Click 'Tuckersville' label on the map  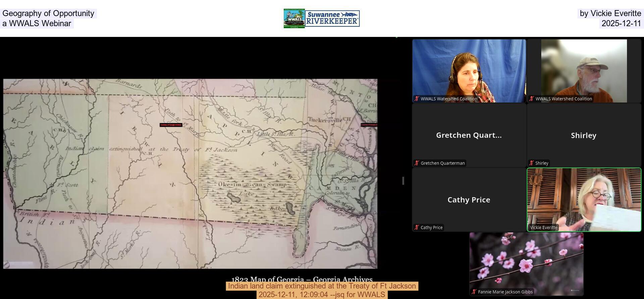point(325,119)
